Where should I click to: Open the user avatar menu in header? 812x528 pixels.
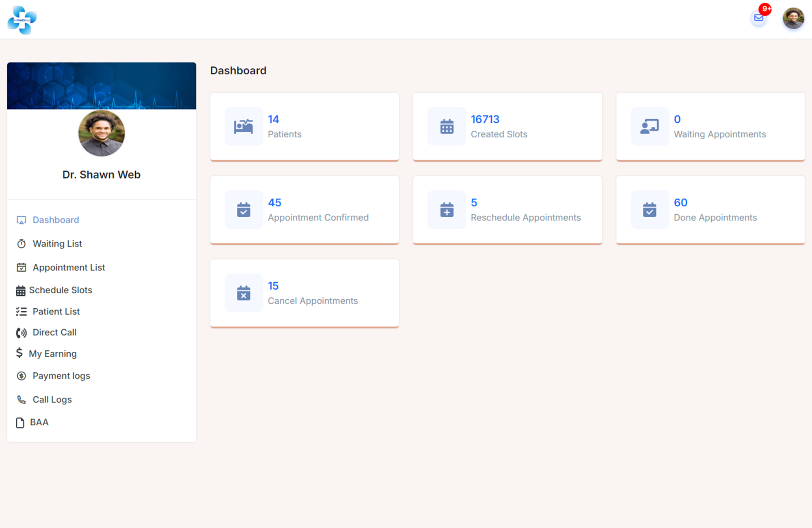pos(793,19)
